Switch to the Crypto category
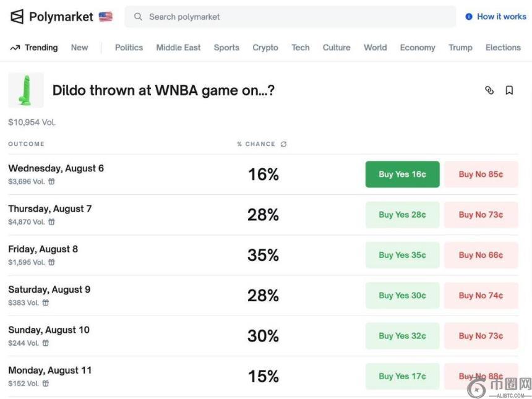Viewport: 532px width, 399px height. [265, 48]
